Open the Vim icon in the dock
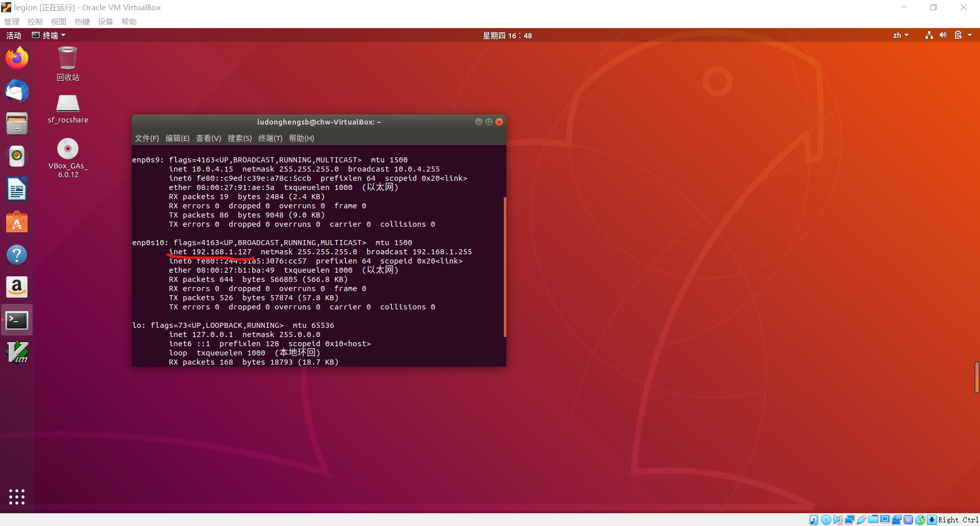980x526 pixels. pyautogui.click(x=17, y=352)
